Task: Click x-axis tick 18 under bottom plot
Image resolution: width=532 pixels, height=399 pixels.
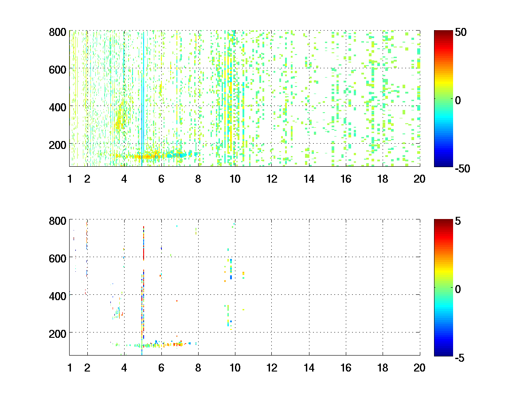Action: (x=383, y=368)
